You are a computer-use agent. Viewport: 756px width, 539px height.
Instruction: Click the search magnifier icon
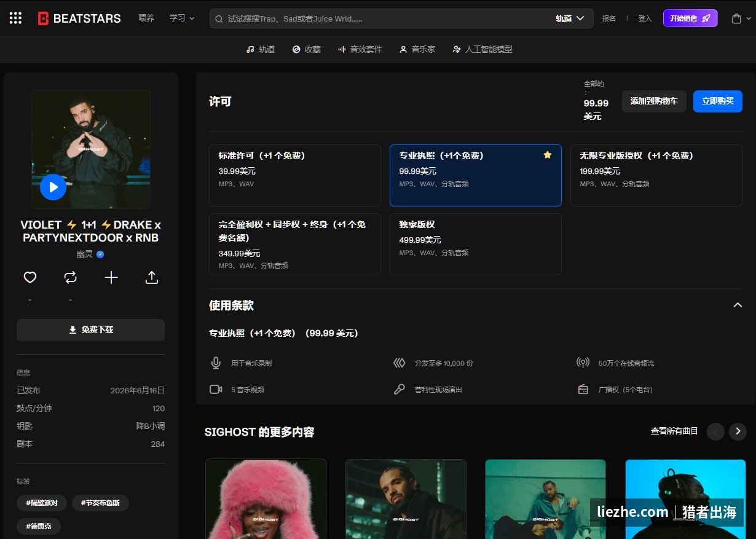(x=219, y=18)
